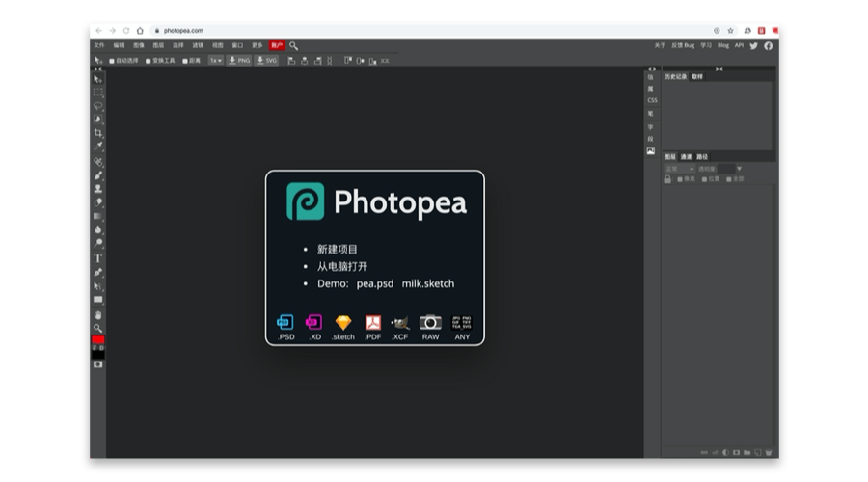Enable the 变换工具 checkbox
868x482 pixels.
click(x=149, y=61)
